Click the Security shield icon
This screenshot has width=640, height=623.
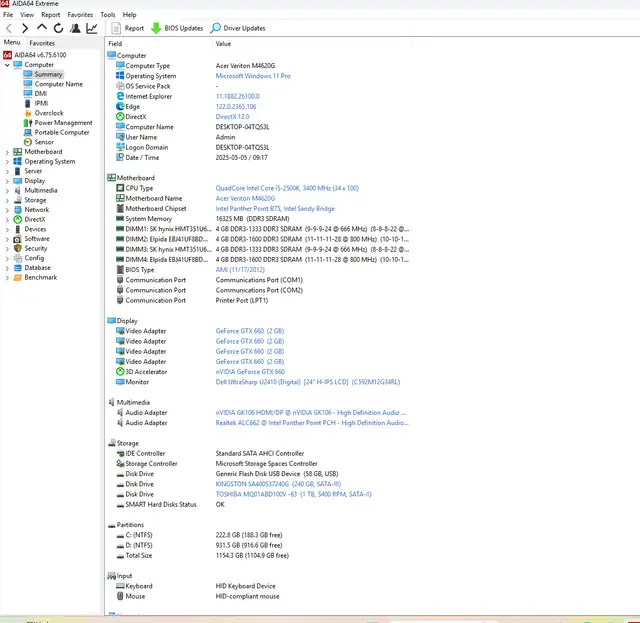[18, 248]
